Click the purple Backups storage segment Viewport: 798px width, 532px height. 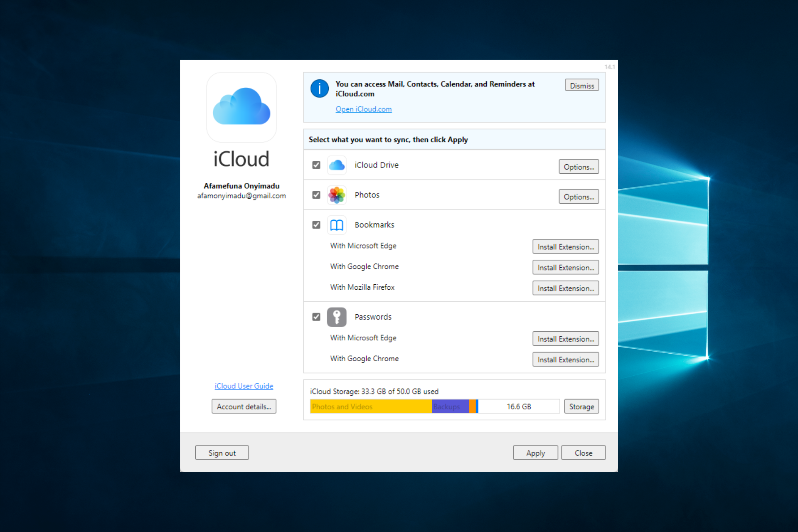[x=451, y=406]
